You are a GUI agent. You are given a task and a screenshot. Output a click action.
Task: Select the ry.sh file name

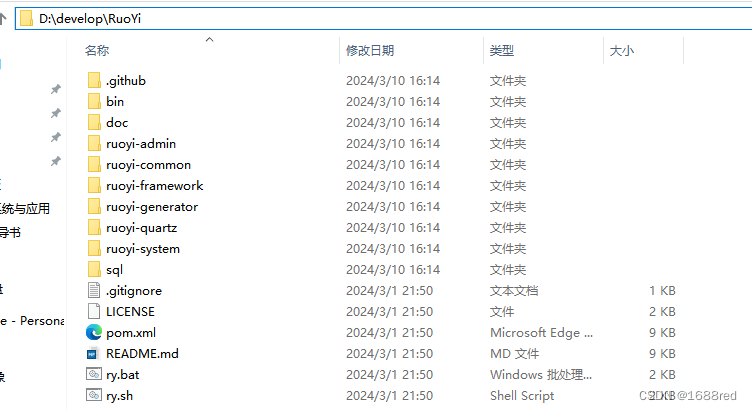point(119,396)
